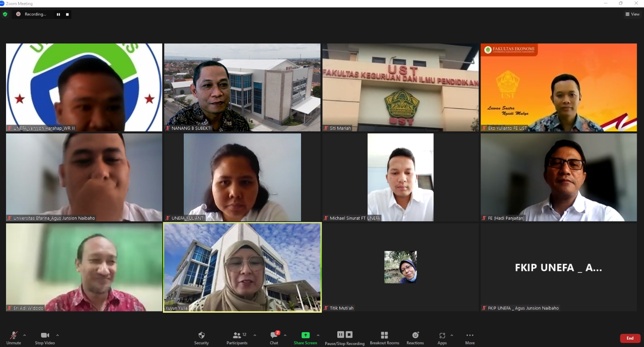Open the More options menu
The image size is (644, 347).
pos(470,338)
